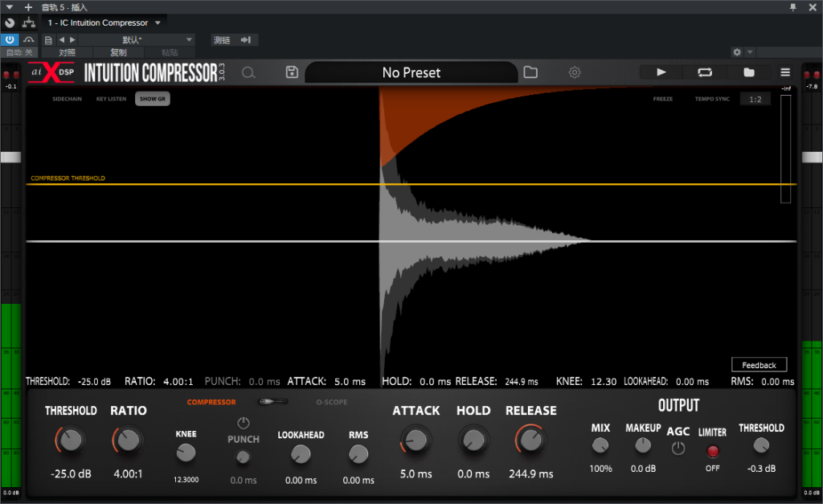This screenshot has width=823, height=504.
Task: Click the No Preset name display
Action: point(411,72)
